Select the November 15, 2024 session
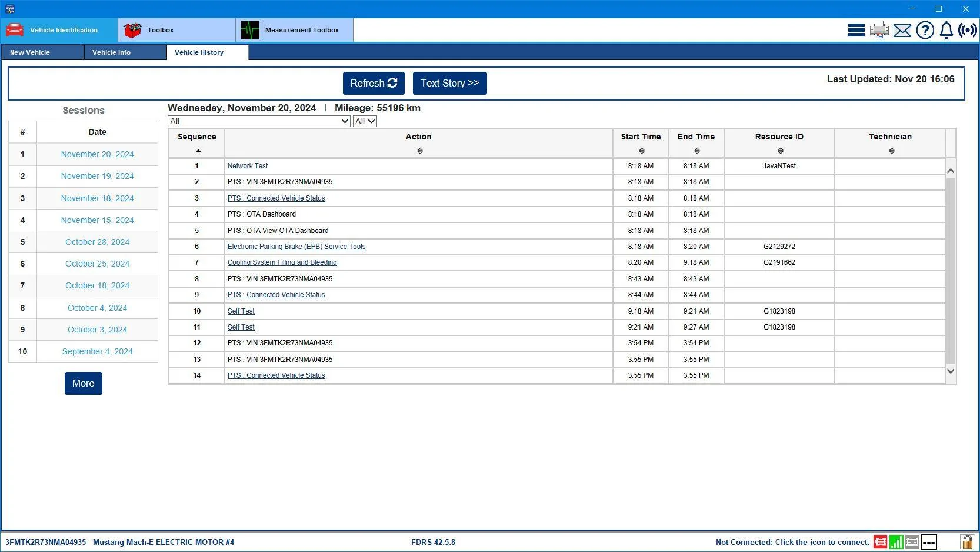 (x=98, y=220)
